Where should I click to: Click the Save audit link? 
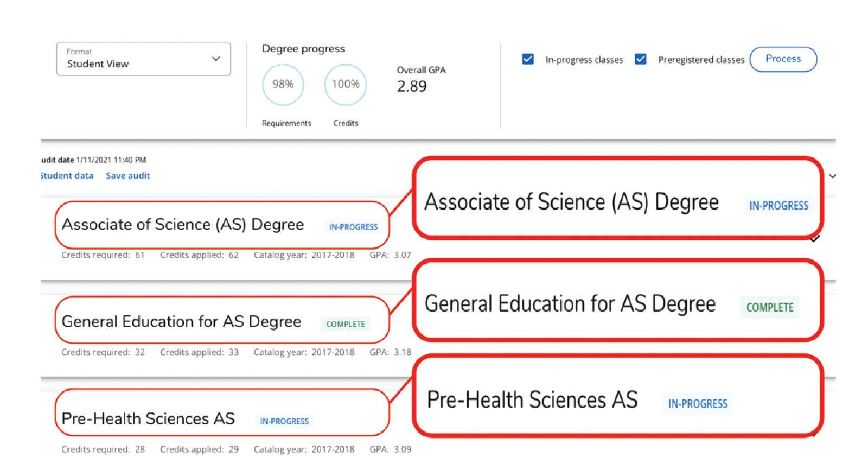coord(127,176)
